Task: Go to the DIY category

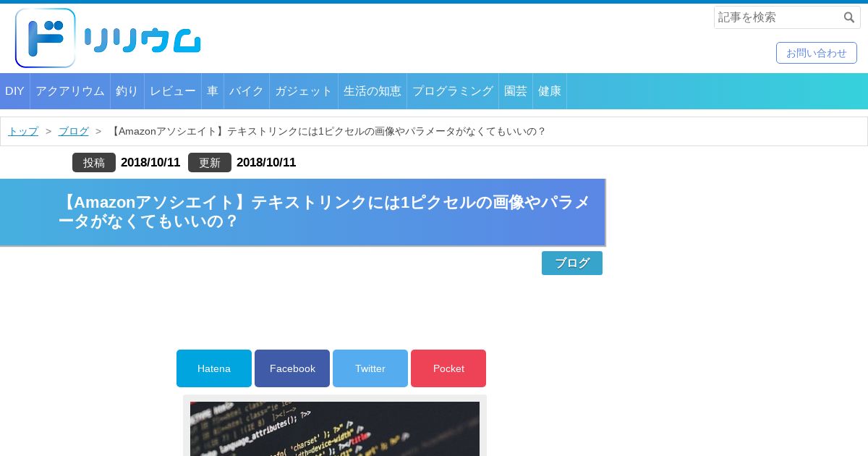Action: coord(14,91)
